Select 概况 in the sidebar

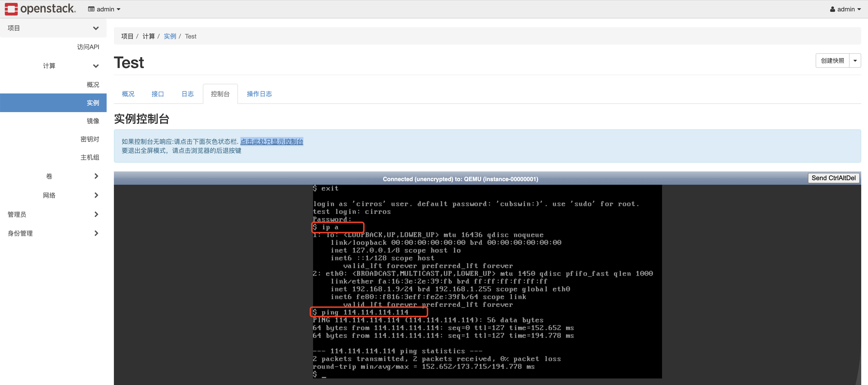click(93, 85)
